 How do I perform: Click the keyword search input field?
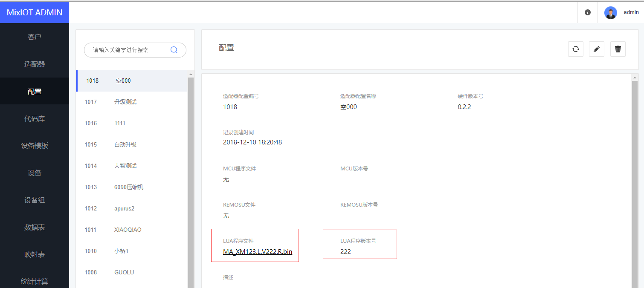128,50
